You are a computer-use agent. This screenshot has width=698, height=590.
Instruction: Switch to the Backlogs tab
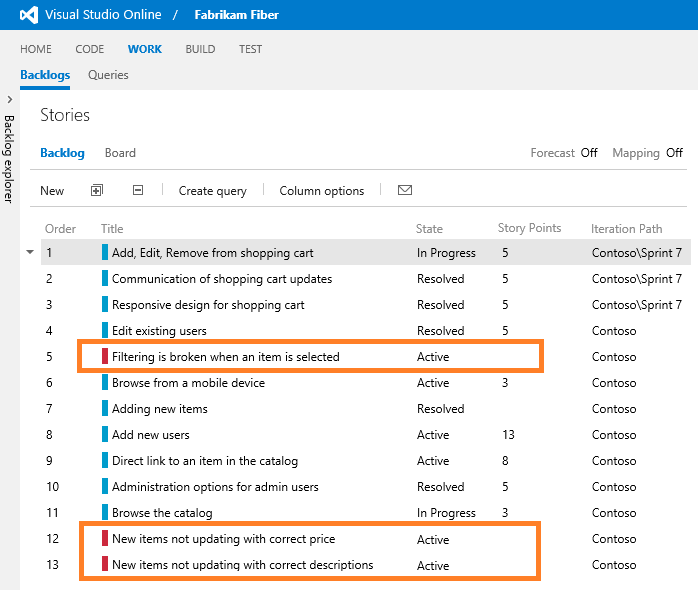(x=45, y=75)
